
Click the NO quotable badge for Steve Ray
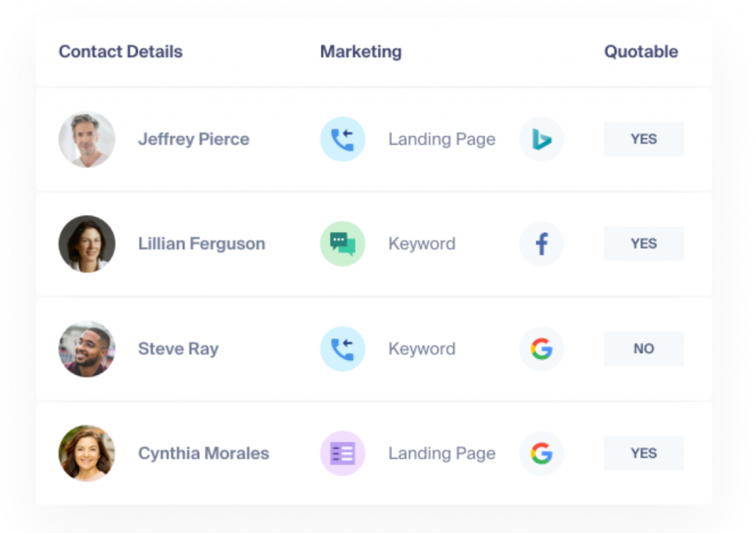point(644,349)
